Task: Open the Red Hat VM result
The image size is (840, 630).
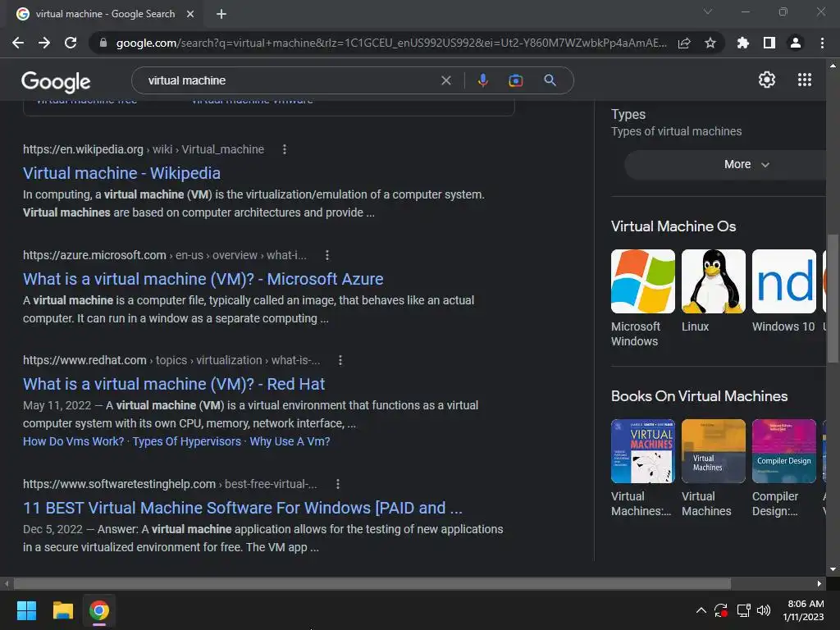Action: [174, 384]
